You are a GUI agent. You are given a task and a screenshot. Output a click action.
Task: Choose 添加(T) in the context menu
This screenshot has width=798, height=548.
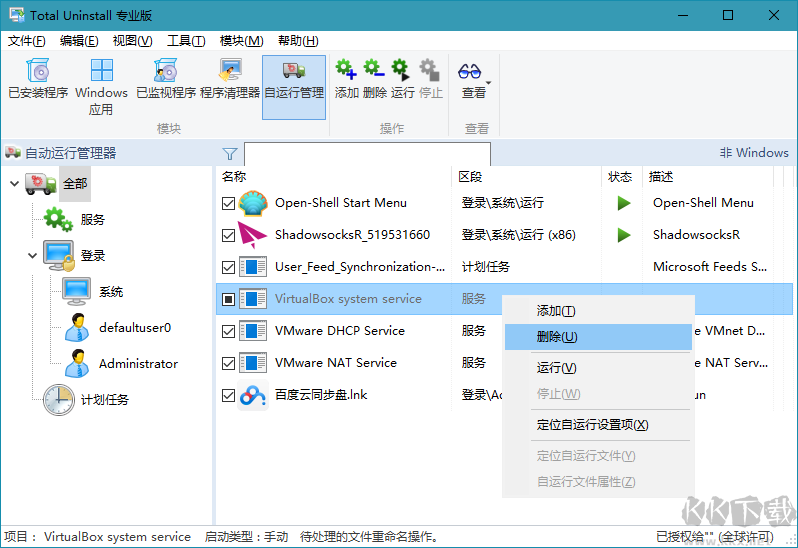[598, 311]
